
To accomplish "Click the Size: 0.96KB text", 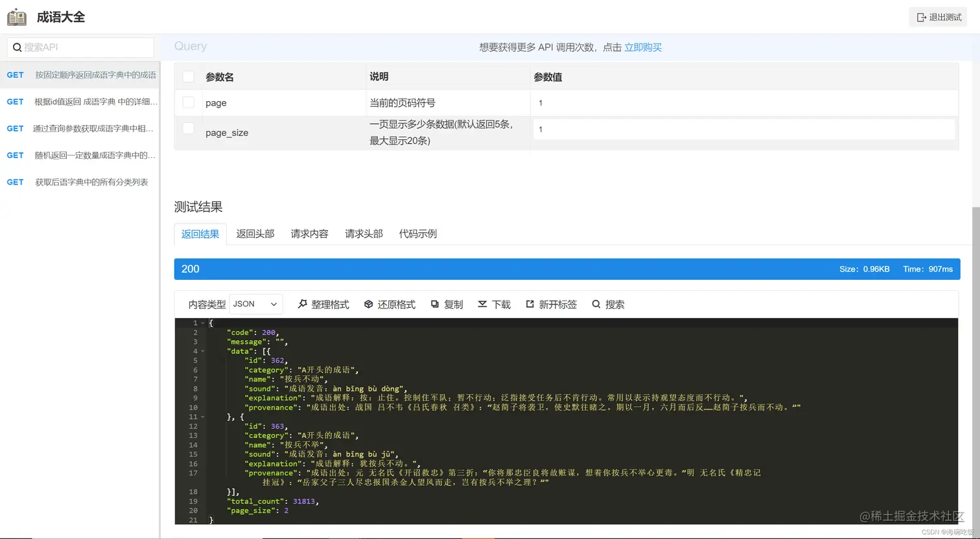I will 865,269.
